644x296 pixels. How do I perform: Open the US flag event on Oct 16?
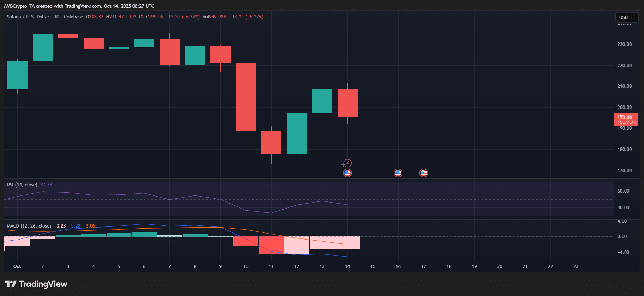click(x=398, y=173)
